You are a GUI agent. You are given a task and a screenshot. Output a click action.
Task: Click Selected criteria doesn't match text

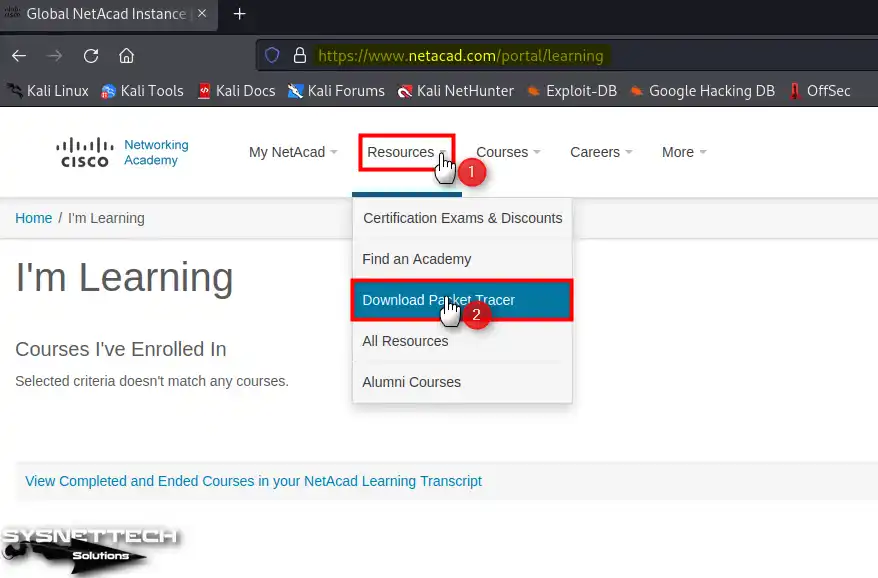tap(152, 381)
